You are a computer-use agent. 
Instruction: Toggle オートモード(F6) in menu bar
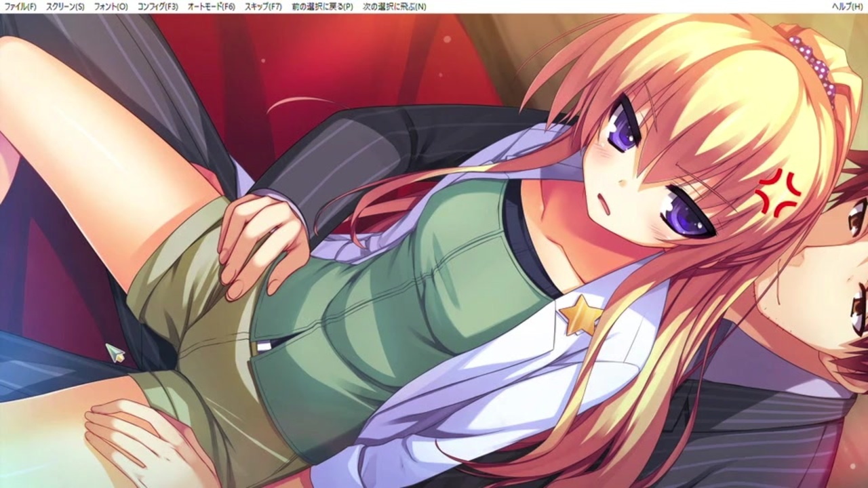(211, 7)
